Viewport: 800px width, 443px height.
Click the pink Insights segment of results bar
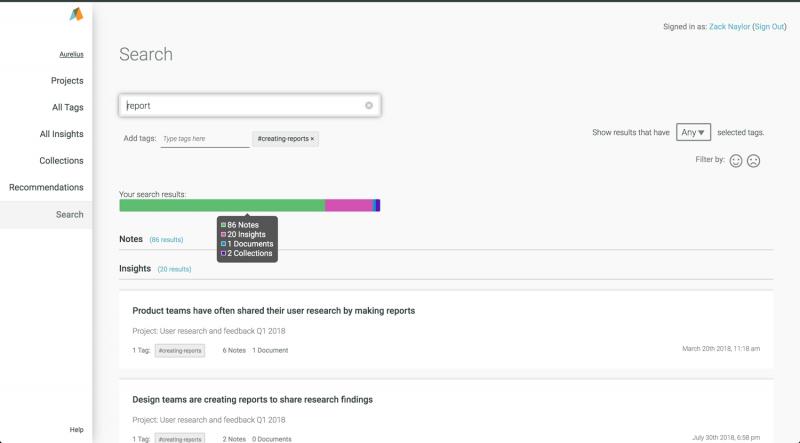pos(349,205)
